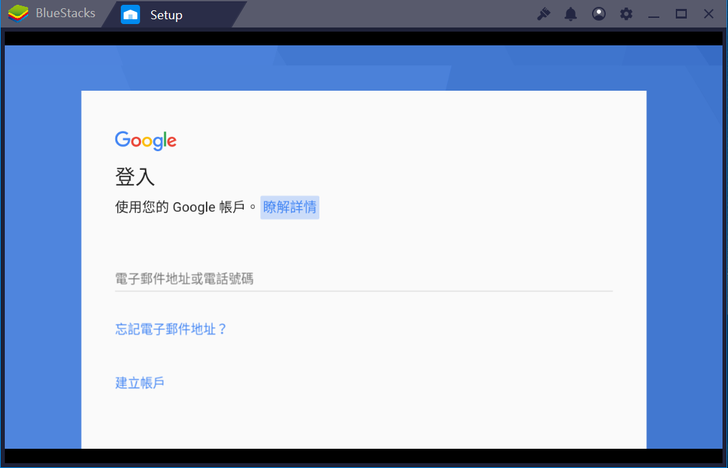Maximize the BlueStacks window
The width and height of the screenshot is (728, 468).
[681, 14]
